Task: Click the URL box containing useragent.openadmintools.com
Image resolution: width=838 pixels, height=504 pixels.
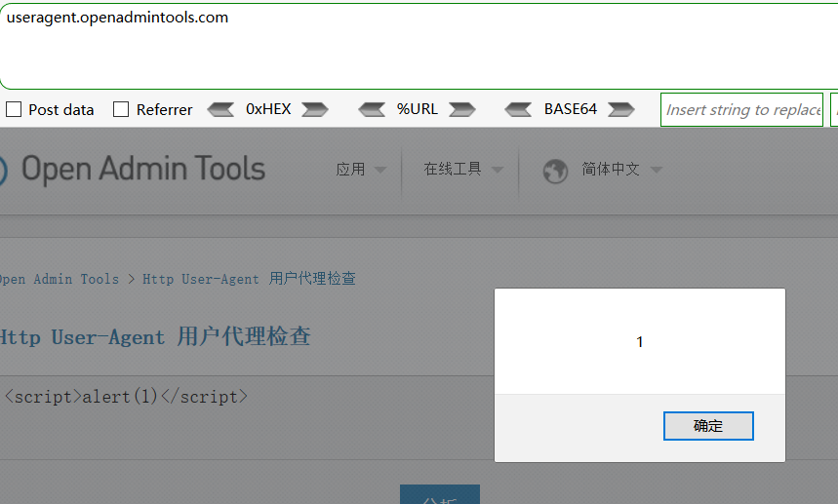Action: 419,47
